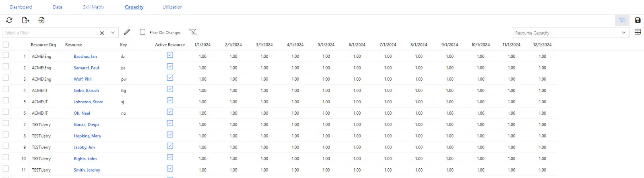Click Bacchus, Ian 1/1/2024 capacity cell
Image resolution: width=644 pixels, height=178 pixels.
click(202, 57)
